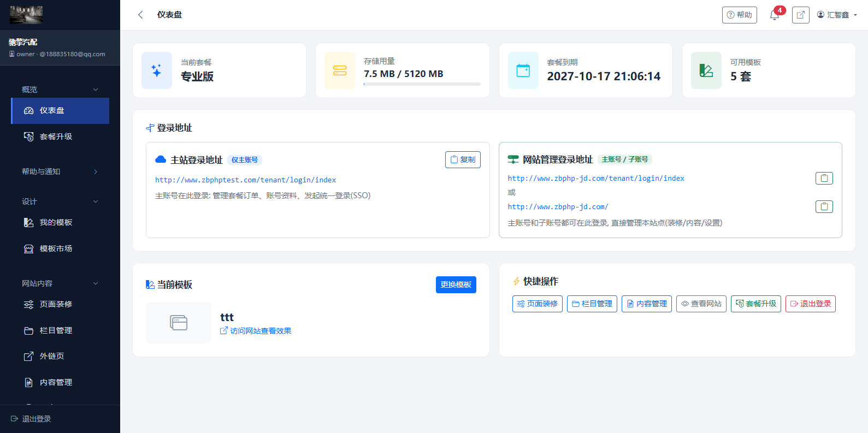Image resolution: width=868 pixels, height=433 pixels.
Task: Click 退出登录 at sidebar bottom
Action: [x=31, y=419]
